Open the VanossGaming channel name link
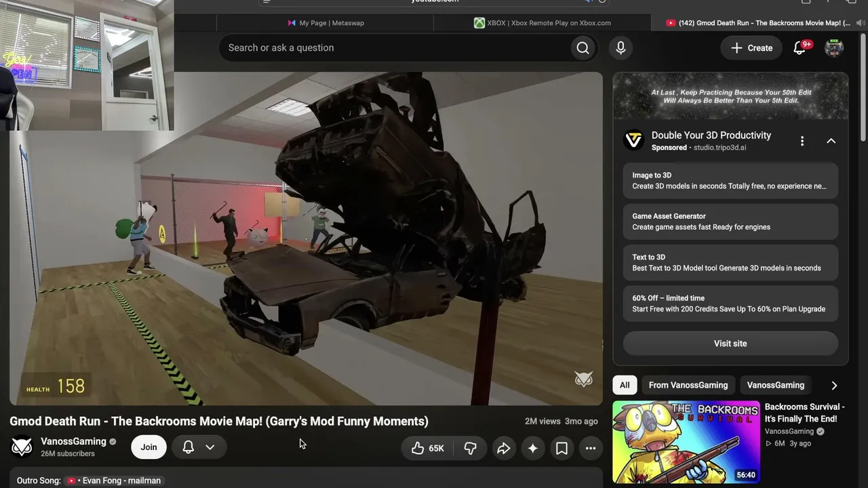The height and width of the screenshot is (488, 868). click(73, 441)
